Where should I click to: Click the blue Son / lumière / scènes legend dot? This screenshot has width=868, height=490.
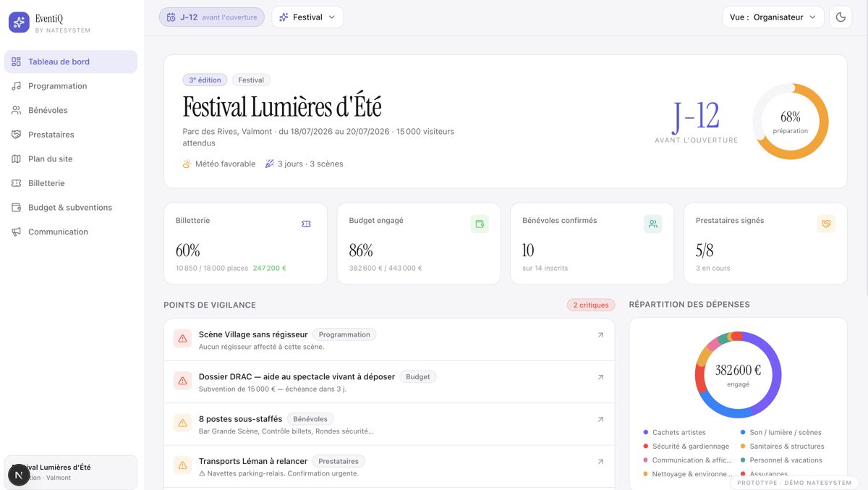coord(743,433)
